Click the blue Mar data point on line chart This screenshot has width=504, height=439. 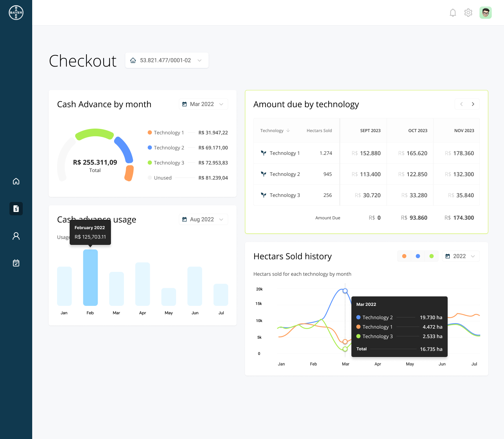point(345,291)
